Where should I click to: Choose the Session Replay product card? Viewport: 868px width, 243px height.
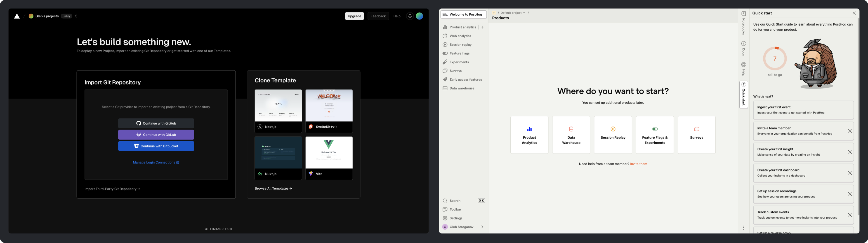[613, 135]
